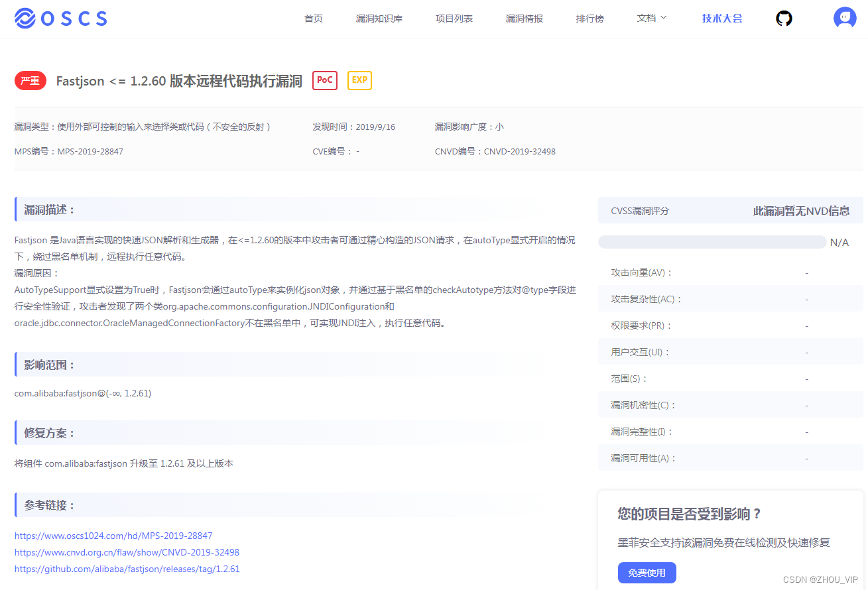This screenshot has height=590, width=868.
Task: Open 排行榜 menu item
Action: coord(590,19)
